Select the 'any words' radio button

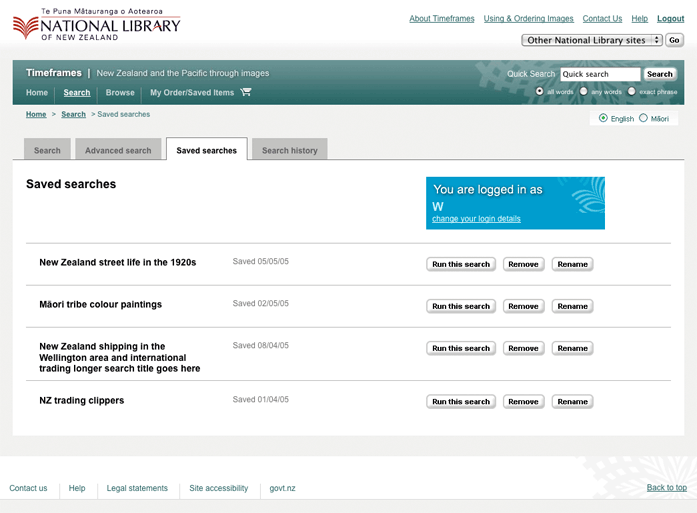584,91
